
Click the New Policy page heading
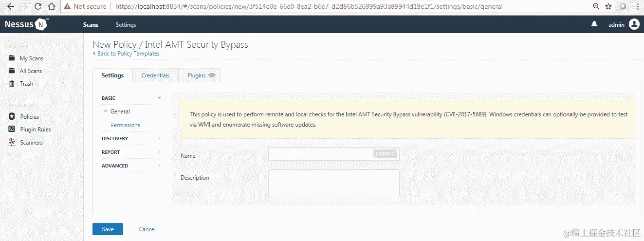click(x=170, y=44)
